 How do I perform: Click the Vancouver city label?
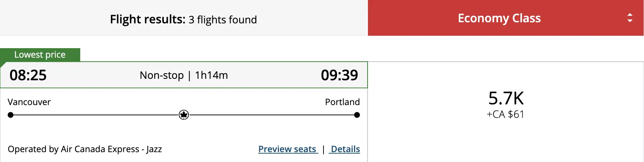tap(29, 102)
